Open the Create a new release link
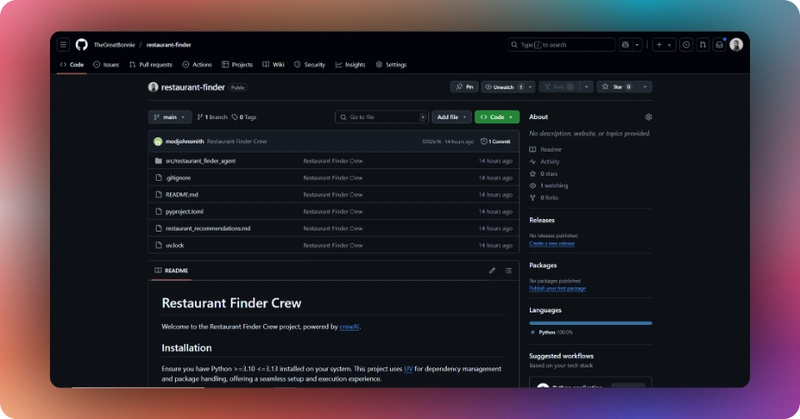 552,243
